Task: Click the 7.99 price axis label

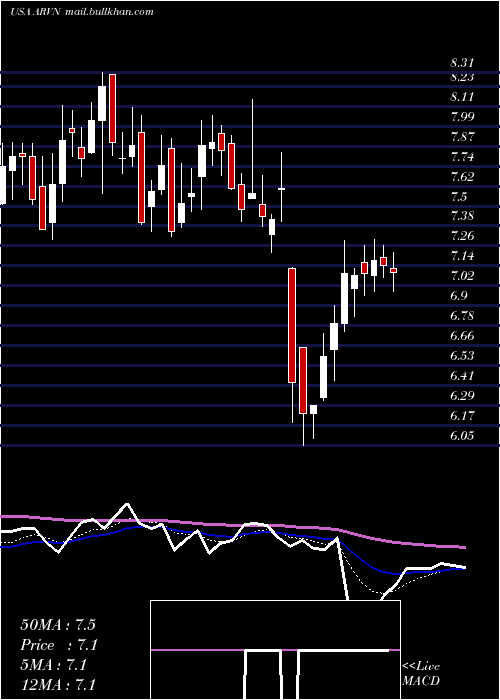Action: [x=462, y=117]
